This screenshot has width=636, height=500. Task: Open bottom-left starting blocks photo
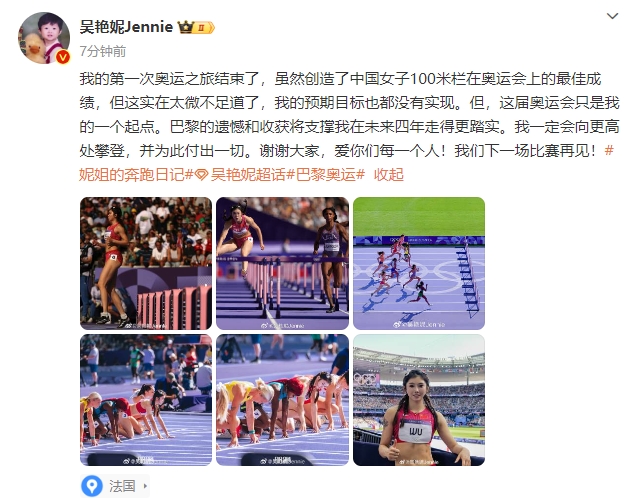[x=146, y=400]
